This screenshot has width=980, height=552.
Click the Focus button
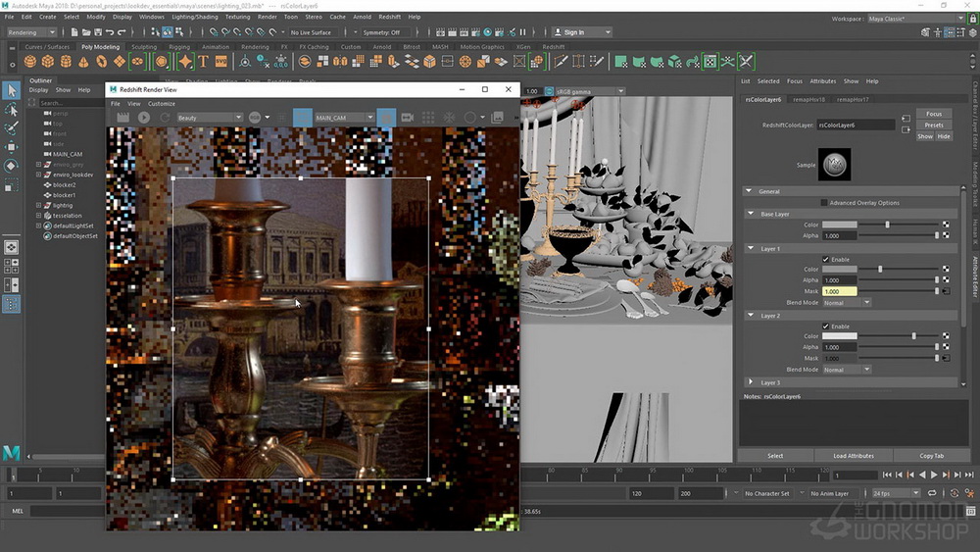coord(934,114)
